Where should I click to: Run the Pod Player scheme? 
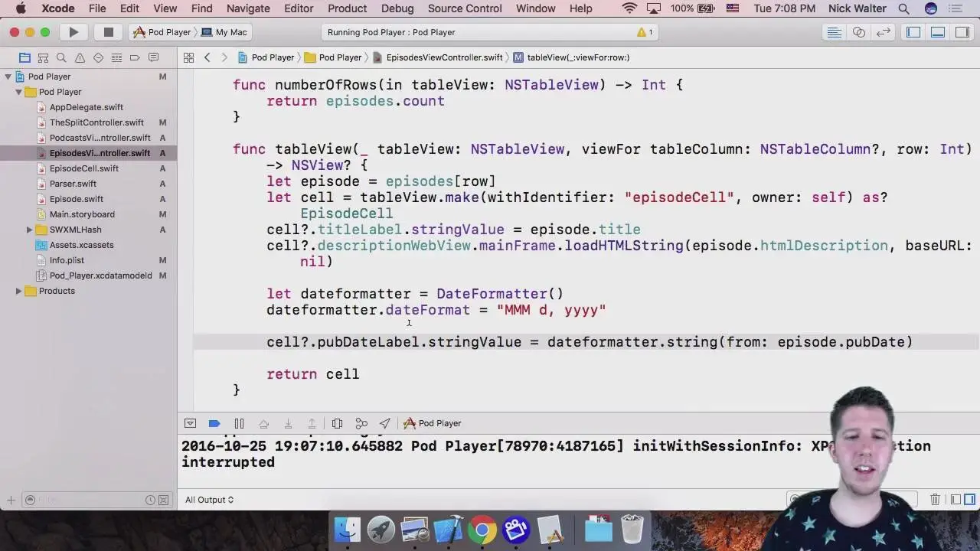coord(73,32)
